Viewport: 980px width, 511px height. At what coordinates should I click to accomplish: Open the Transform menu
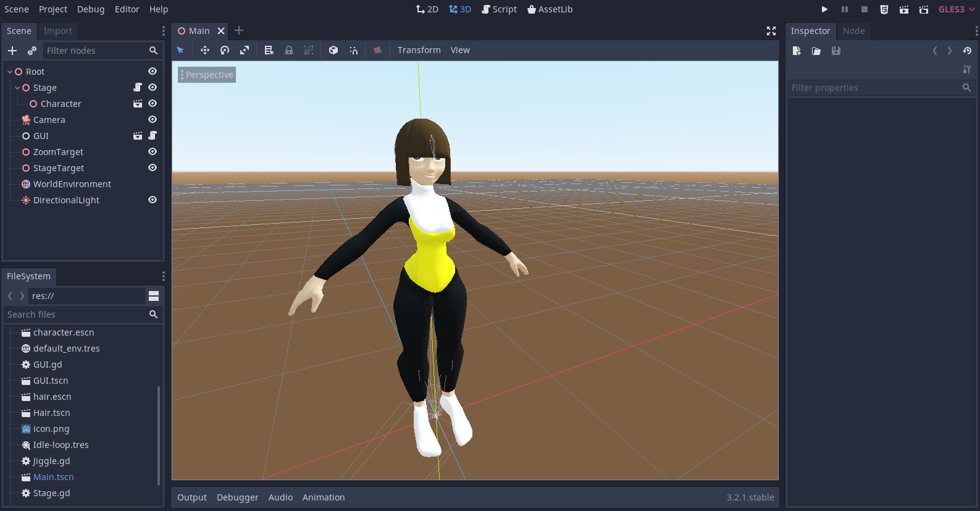(419, 50)
